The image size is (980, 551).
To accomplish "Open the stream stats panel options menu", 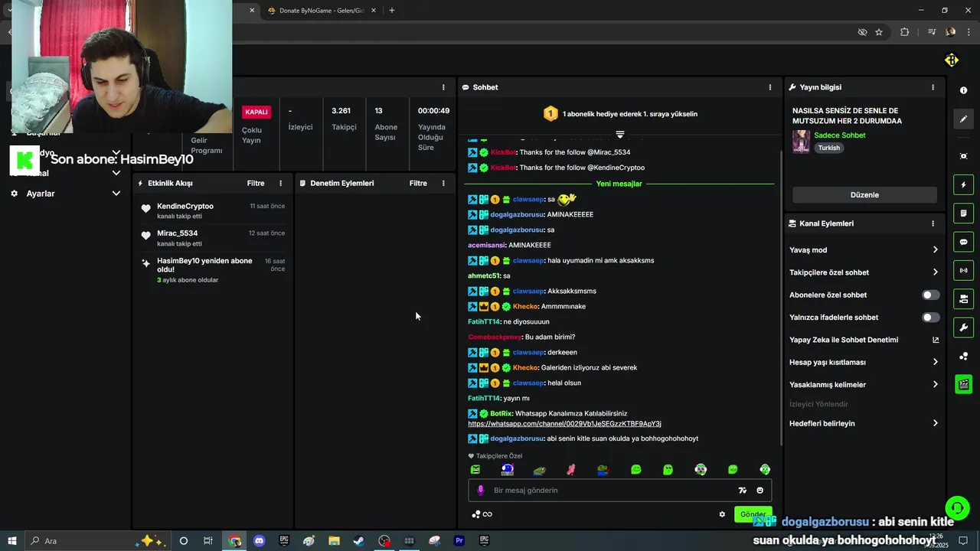I will click(x=443, y=87).
